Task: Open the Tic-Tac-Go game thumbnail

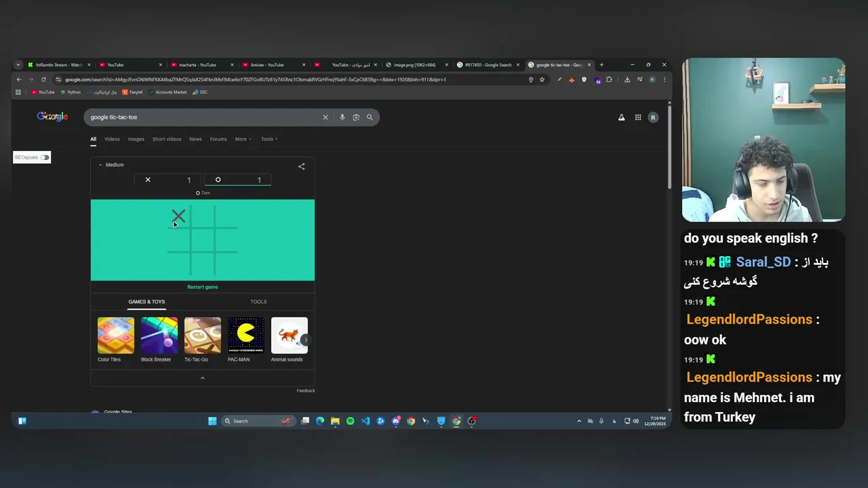Action: tap(203, 335)
